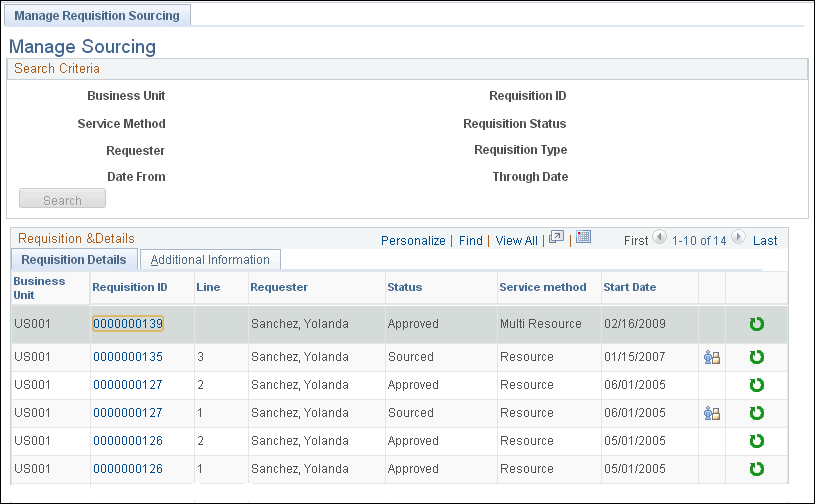Open requisition 0000000126 line 1 link
The height and width of the screenshot is (504, 815).
[x=128, y=470]
